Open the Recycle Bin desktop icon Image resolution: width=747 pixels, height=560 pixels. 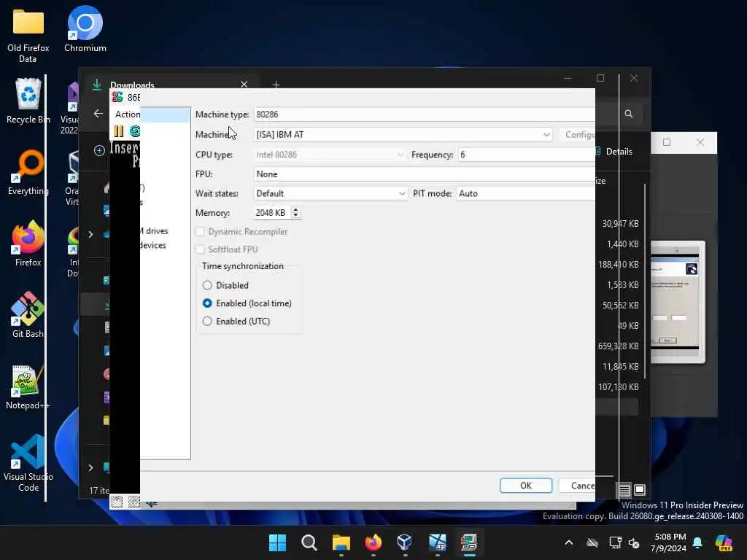pos(28,101)
